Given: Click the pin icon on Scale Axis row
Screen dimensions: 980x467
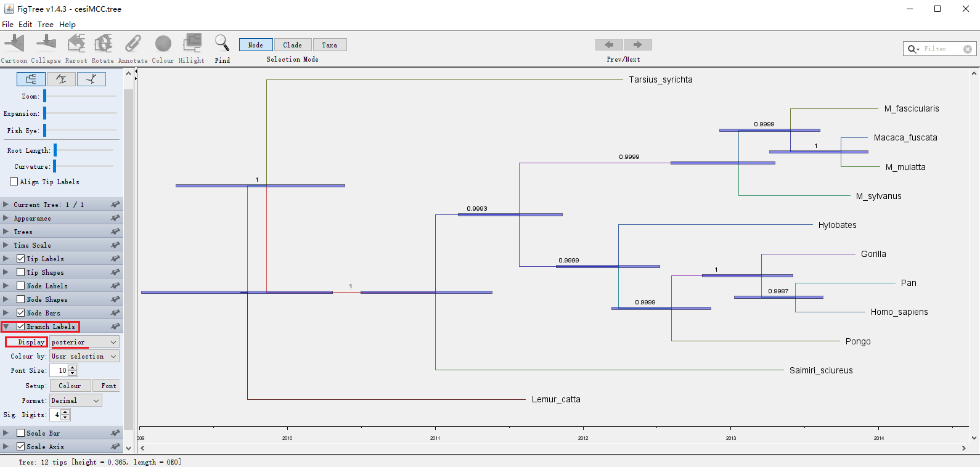Looking at the screenshot, I should [x=115, y=447].
